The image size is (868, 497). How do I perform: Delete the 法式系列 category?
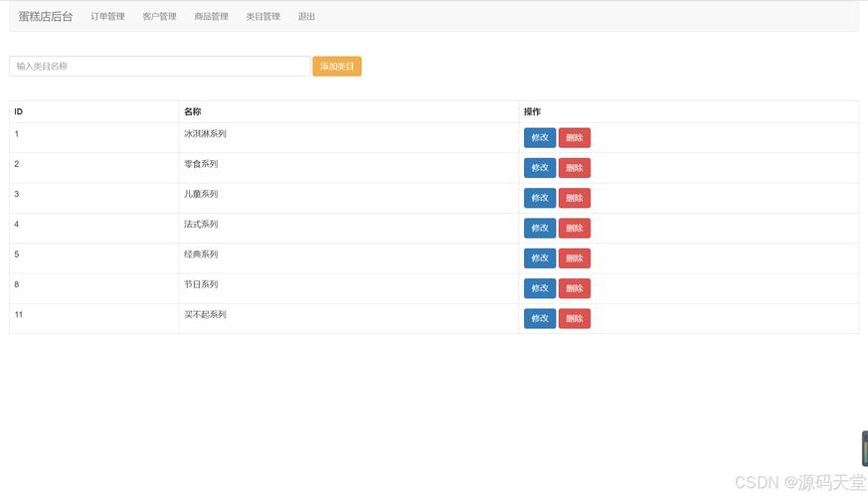pyautogui.click(x=575, y=228)
